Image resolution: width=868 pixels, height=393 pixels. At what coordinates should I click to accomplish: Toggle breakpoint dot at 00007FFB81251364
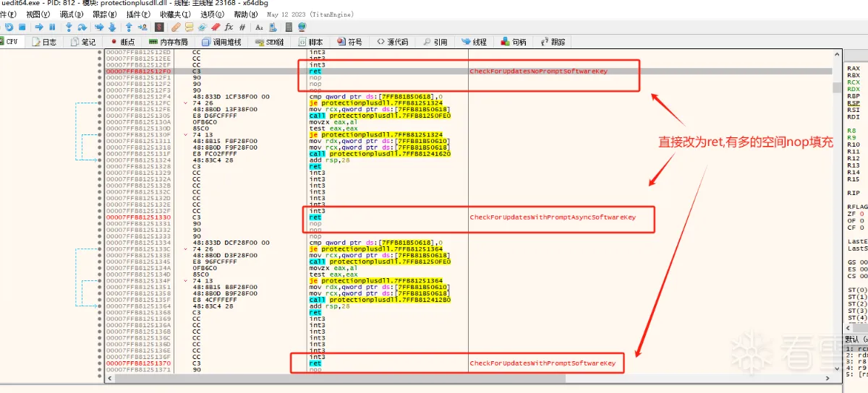pyautogui.click(x=100, y=306)
